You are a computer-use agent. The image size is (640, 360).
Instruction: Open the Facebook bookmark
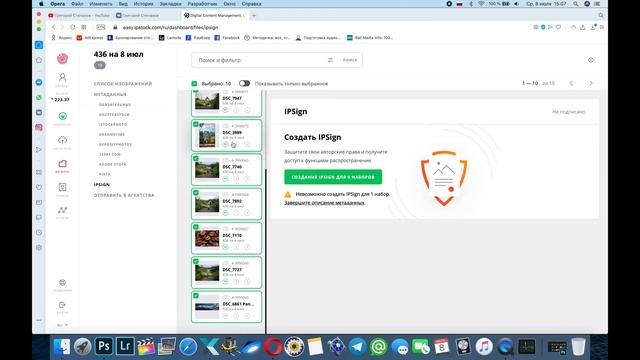pyautogui.click(x=227, y=38)
